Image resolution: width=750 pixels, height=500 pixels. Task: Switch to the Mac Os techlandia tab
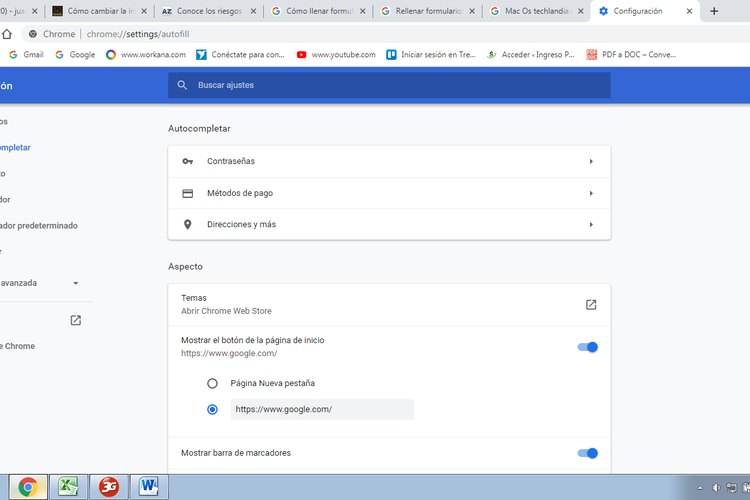coord(536,11)
